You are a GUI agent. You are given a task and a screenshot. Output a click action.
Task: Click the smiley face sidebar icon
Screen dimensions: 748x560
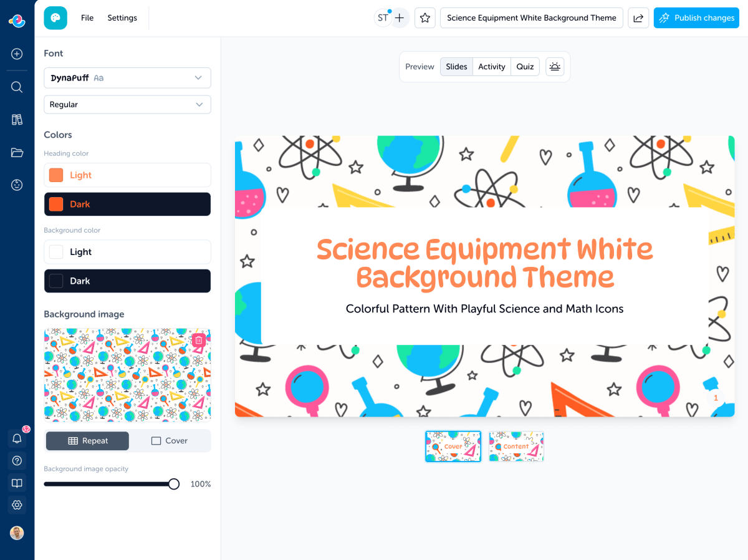pos(17,185)
